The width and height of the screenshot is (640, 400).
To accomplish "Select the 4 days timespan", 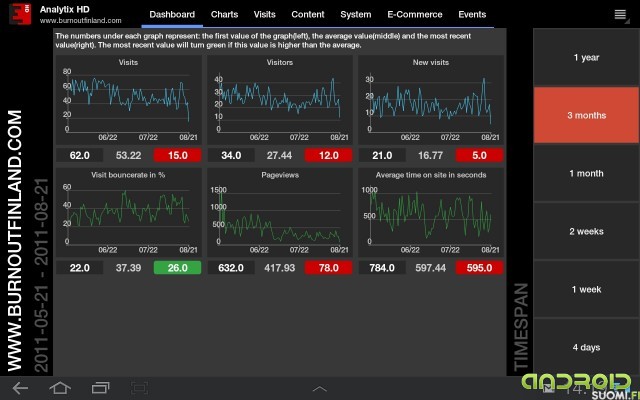I will point(586,347).
